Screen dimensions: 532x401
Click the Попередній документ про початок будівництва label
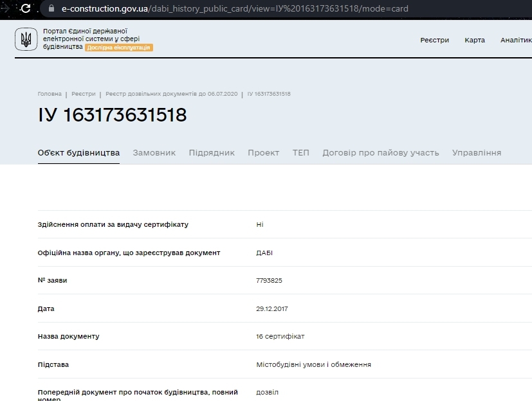pyautogui.click(x=138, y=395)
